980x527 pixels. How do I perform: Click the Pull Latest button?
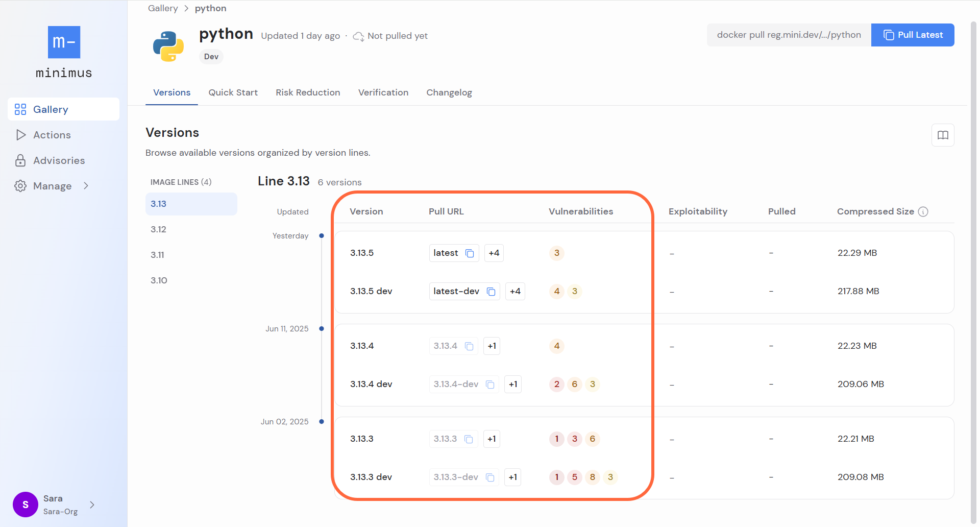[913, 35]
